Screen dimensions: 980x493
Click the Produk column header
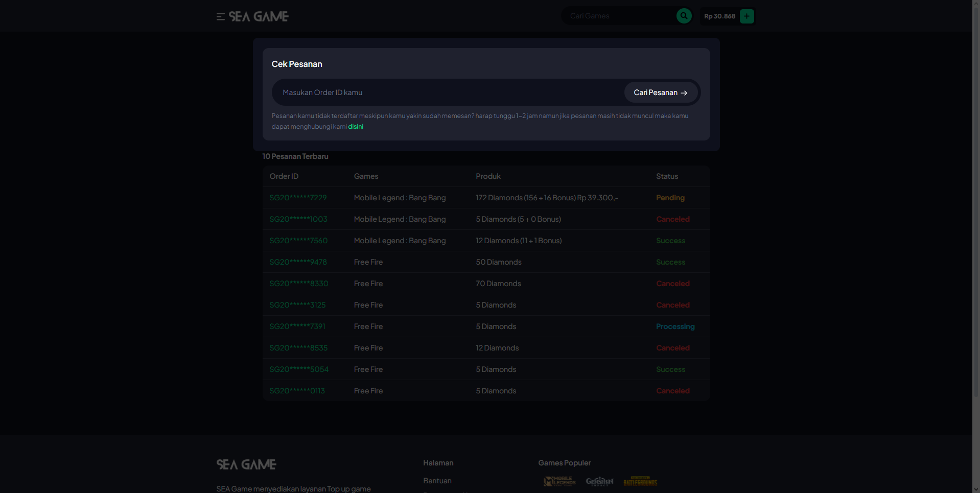[488, 176]
